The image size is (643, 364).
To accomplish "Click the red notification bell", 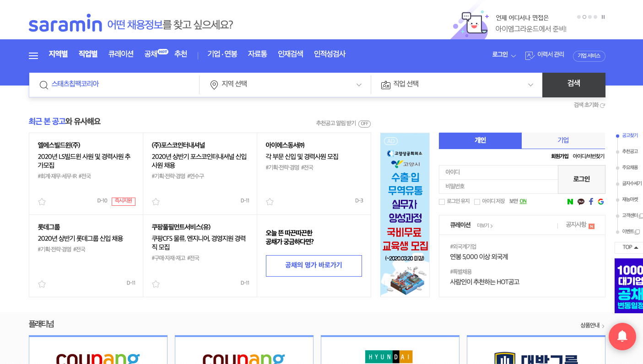I will click(x=622, y=337).
